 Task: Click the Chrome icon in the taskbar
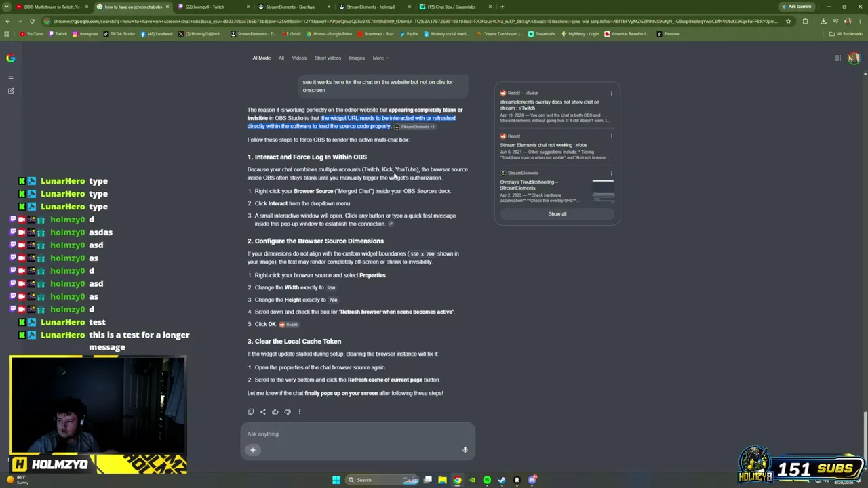coord(457,480)
